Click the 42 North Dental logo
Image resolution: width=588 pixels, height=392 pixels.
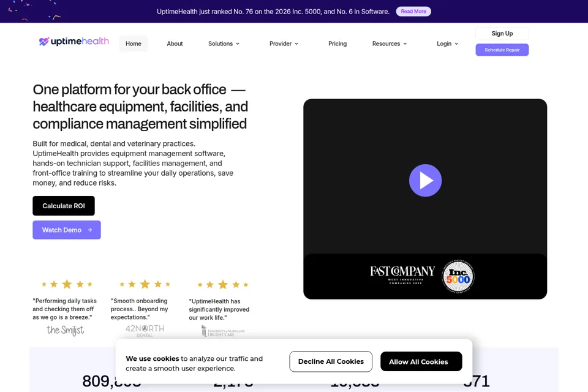(x=145, y=331)
